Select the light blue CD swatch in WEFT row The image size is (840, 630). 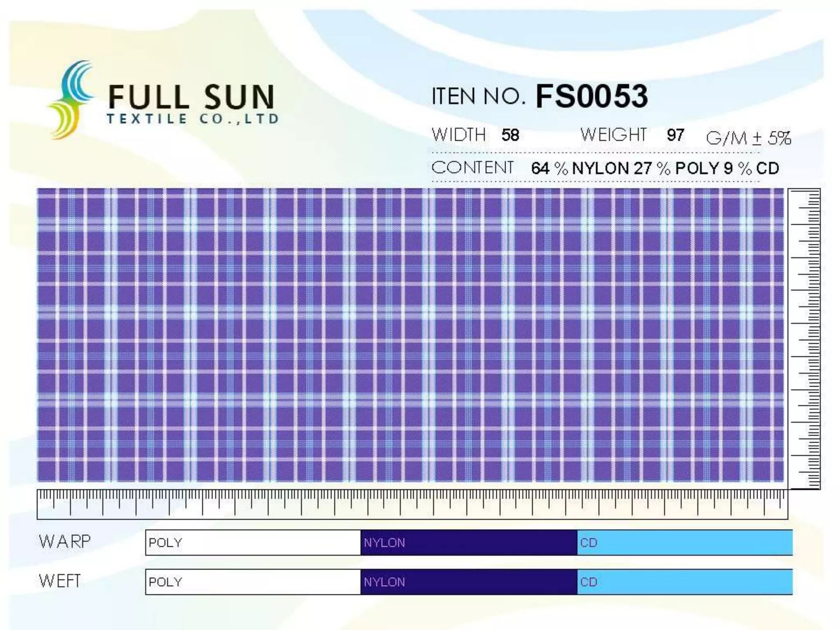tap(685, 582)
